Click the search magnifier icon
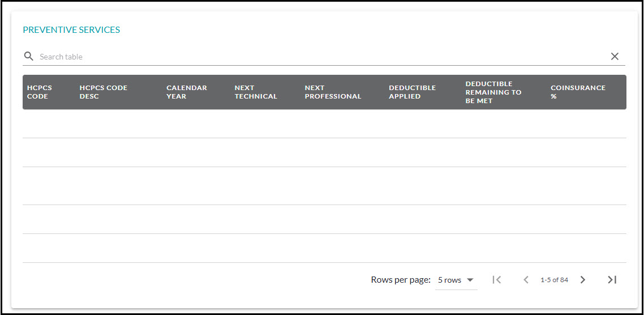The height and width of the screenshot is (315, 644). (x=28, y=57)
